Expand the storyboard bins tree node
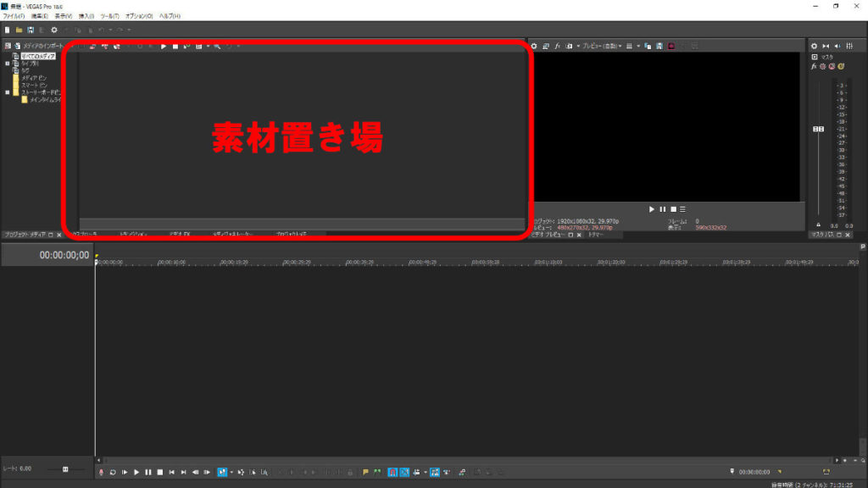 coord(7,91)
